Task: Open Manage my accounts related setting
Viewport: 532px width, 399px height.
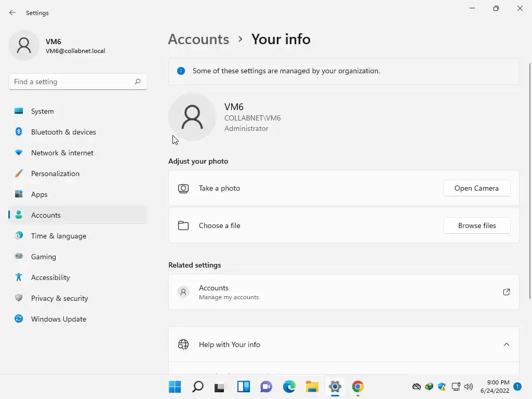Action: 343,292
